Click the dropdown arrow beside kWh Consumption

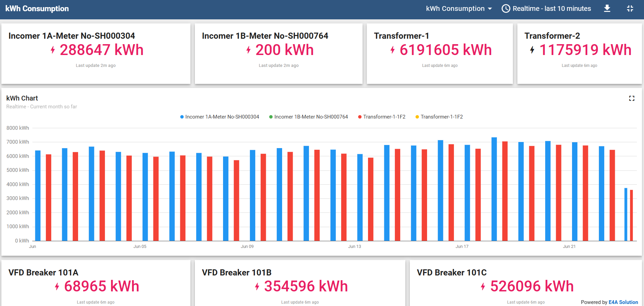tap(490, 9)
